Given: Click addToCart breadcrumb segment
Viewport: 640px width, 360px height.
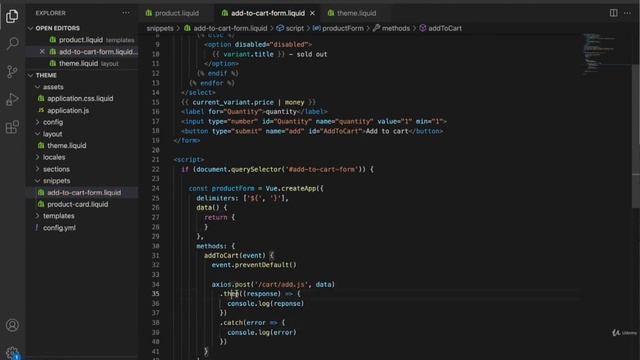Looking at the screenshot, I should [444, 28].
